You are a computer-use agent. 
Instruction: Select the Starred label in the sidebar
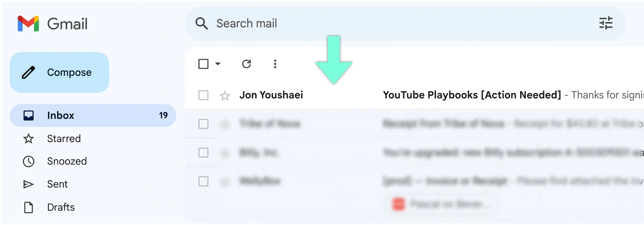[63, 138]
